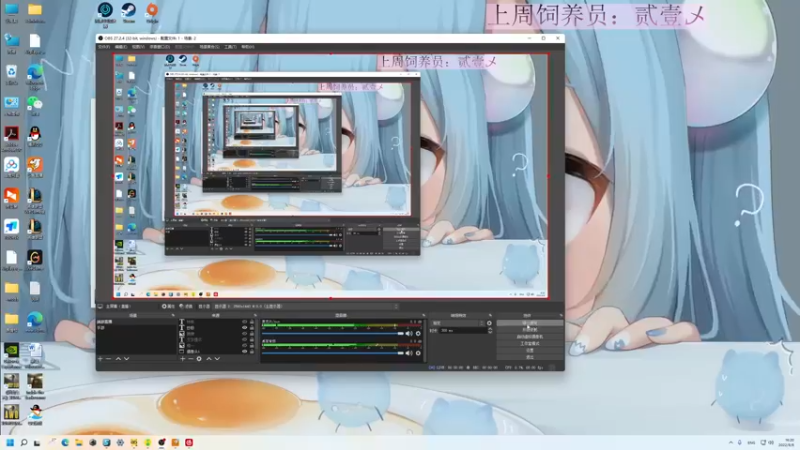
Task: Open the Origin desktop shortcut
Action: point(152,10)
